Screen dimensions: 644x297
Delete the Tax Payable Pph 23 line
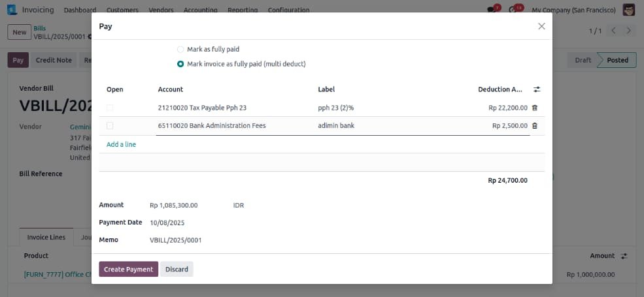coord(535,108)
